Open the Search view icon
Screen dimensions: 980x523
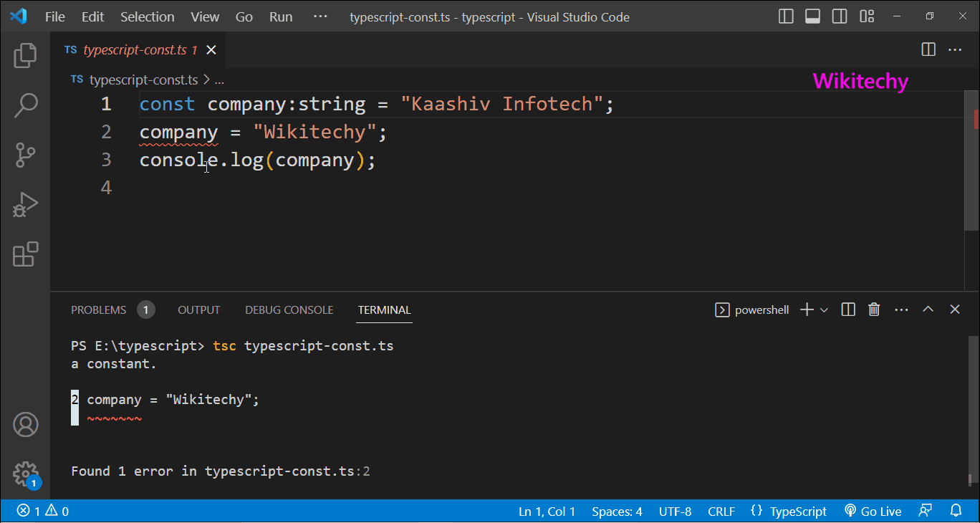tap(25, 105)
